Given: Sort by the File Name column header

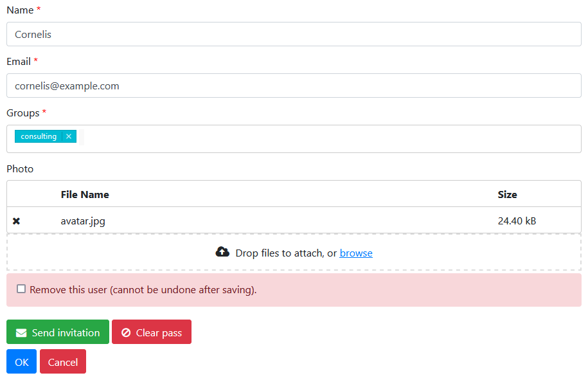Looking at the screenshot, I should (85, 194).
